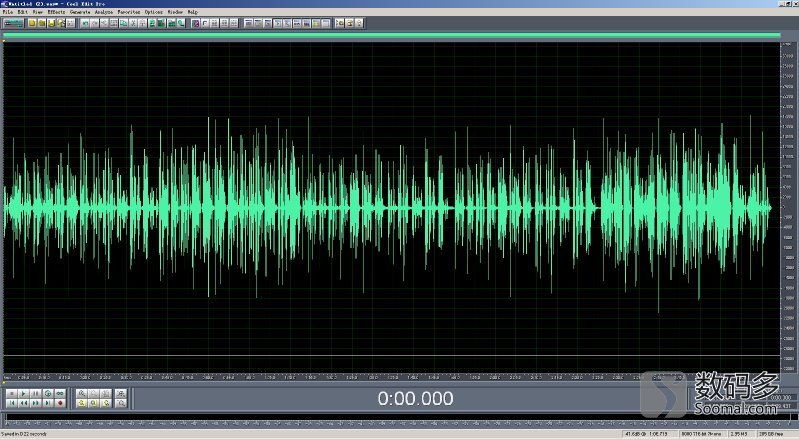This screenshot has width=799, height=439.
Task: Open the Analyze menu
Action: (104, 12)
